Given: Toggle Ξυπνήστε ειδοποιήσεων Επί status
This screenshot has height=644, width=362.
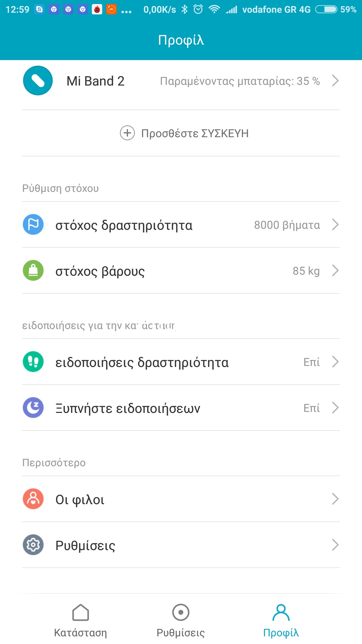Looking at the screenshot, I should pos(311,408).
